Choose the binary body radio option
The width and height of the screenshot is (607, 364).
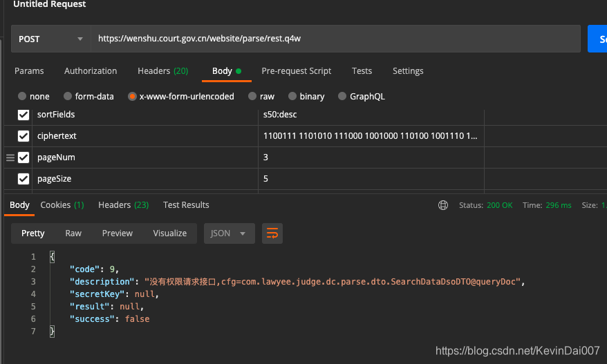click(x=292, y=96)
